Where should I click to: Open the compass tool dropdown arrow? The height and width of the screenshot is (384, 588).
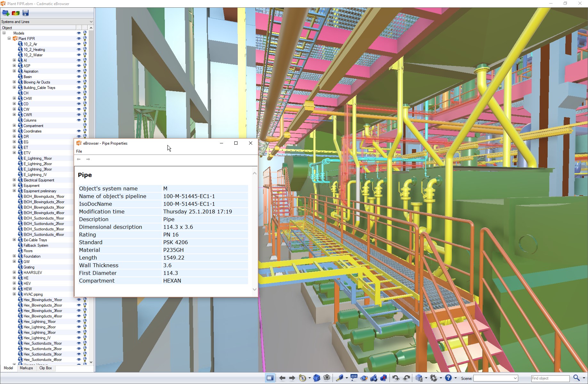click(310, 378)
